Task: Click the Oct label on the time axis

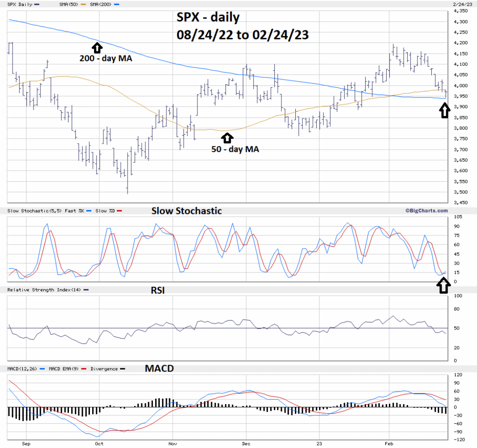Action: coord(99,443)
